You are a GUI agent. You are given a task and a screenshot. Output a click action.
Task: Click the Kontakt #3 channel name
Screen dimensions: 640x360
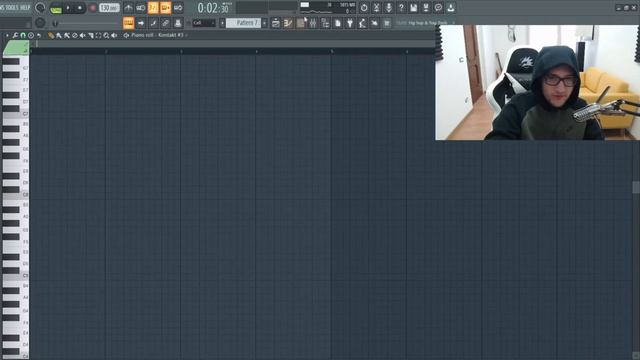tap(171, 36)
